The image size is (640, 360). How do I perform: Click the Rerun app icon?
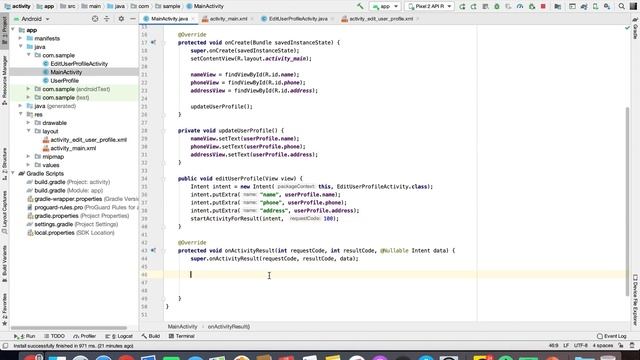(x=462, y=7)
